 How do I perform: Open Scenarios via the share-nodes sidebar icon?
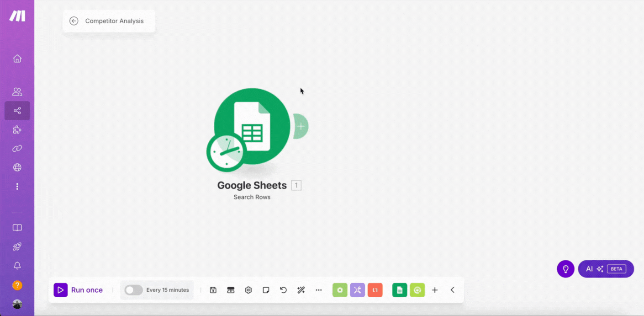point(17,111)
